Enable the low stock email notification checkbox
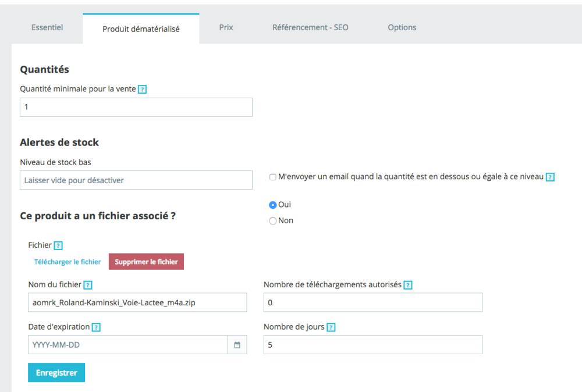Image resolution: width=582 pixels, height=392 pixels. (x=273, y=177)
